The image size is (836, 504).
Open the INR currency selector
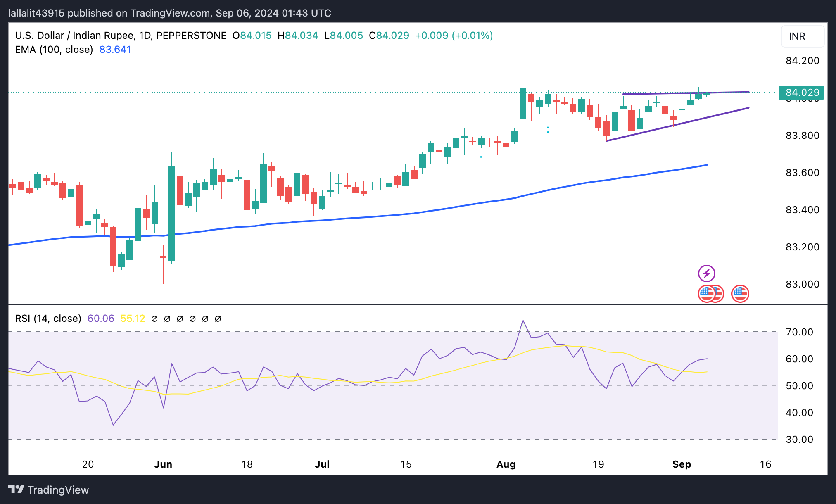802,36
